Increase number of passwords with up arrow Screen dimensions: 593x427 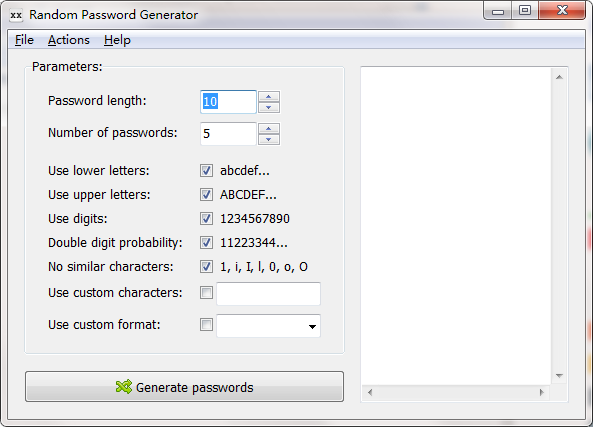[x=269, y=129]
